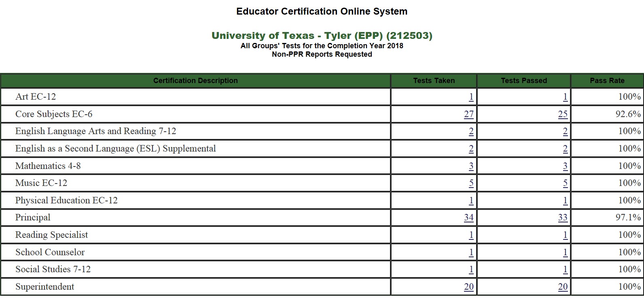
Task: Click Tests Taken 5 for Music EC-12
Action: (x=471, y=183)
